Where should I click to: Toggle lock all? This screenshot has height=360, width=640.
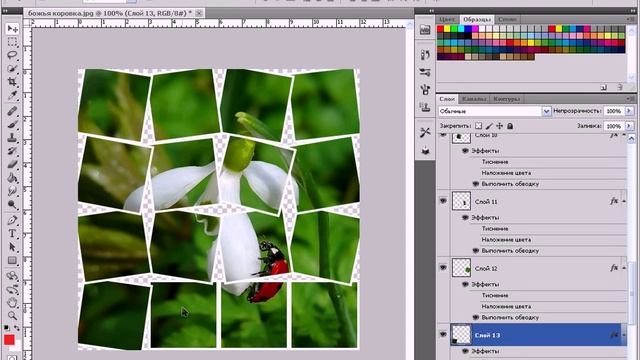(x=510, y=126)
